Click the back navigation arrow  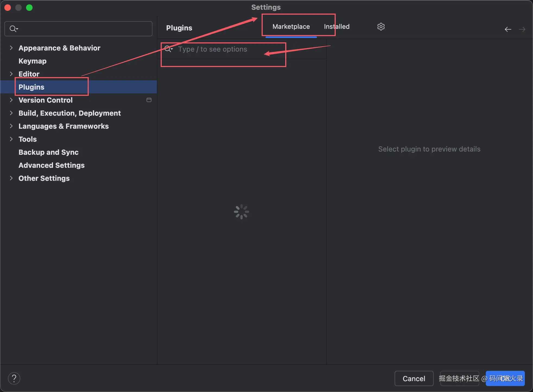(x=508, y=29)
